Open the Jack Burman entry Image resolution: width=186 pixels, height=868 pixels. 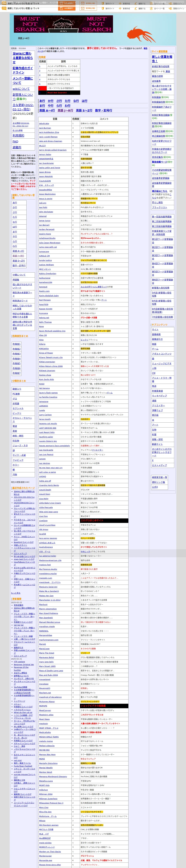click(x=45, y=128)
